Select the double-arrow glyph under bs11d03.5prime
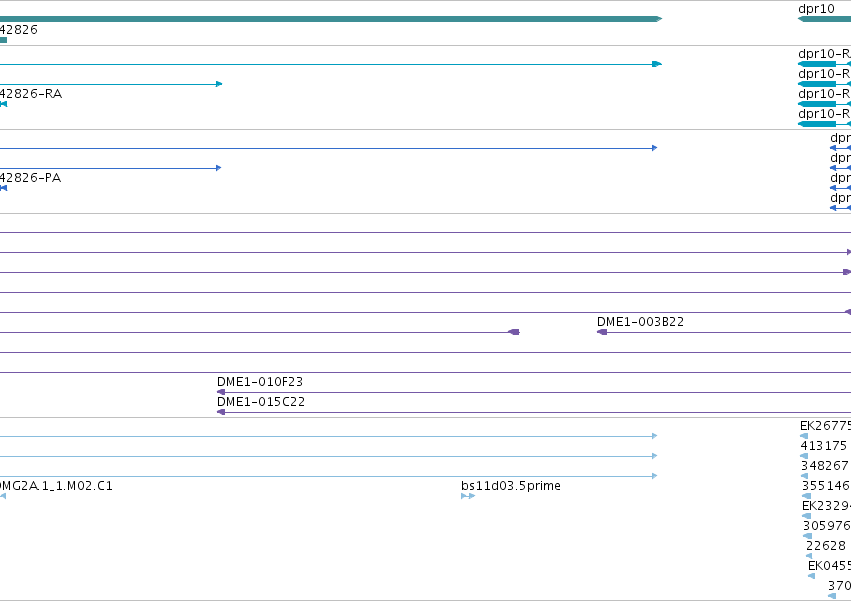 [x=468, y=496]
